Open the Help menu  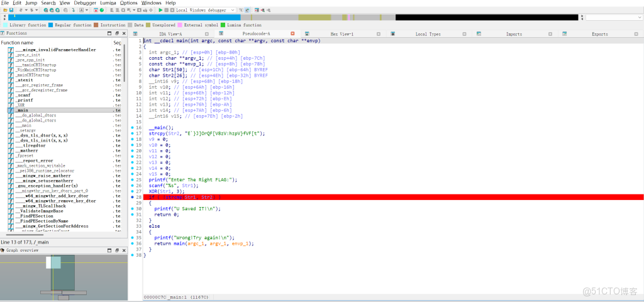[170, 3]
